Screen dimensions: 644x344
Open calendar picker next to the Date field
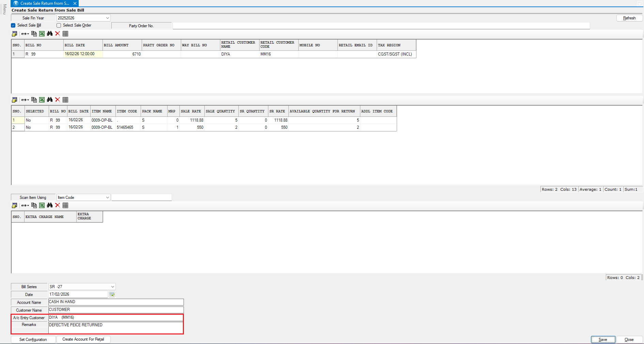tap(112, 295)
